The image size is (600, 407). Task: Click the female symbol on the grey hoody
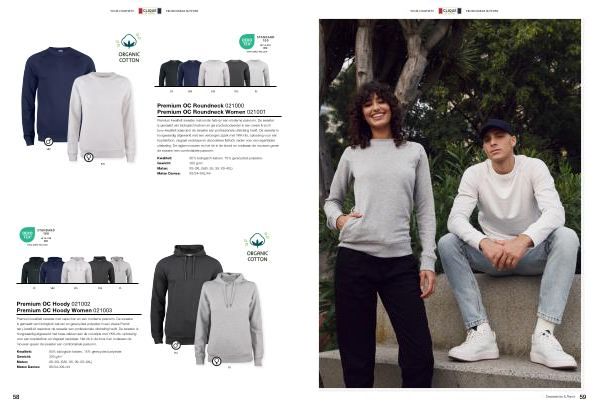pyautogui.click(x=217, y=361)
